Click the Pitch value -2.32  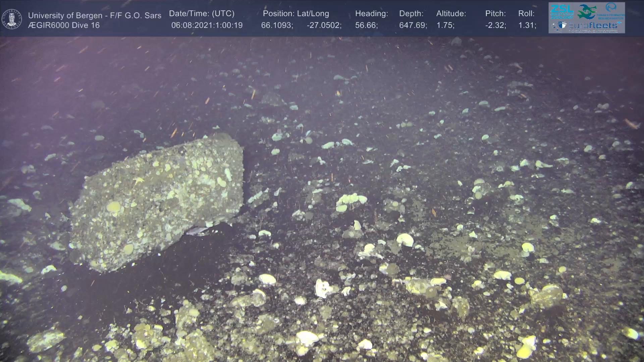495,25
